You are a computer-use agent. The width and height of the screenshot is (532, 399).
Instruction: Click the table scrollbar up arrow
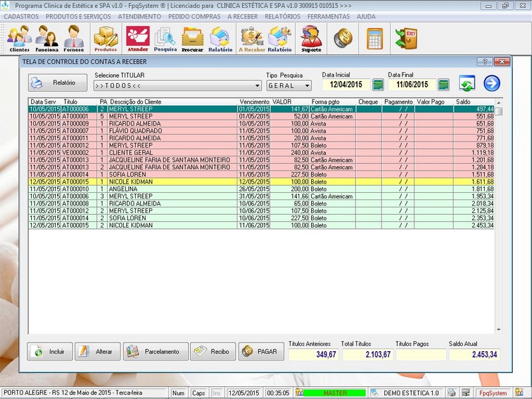[498, 102]
